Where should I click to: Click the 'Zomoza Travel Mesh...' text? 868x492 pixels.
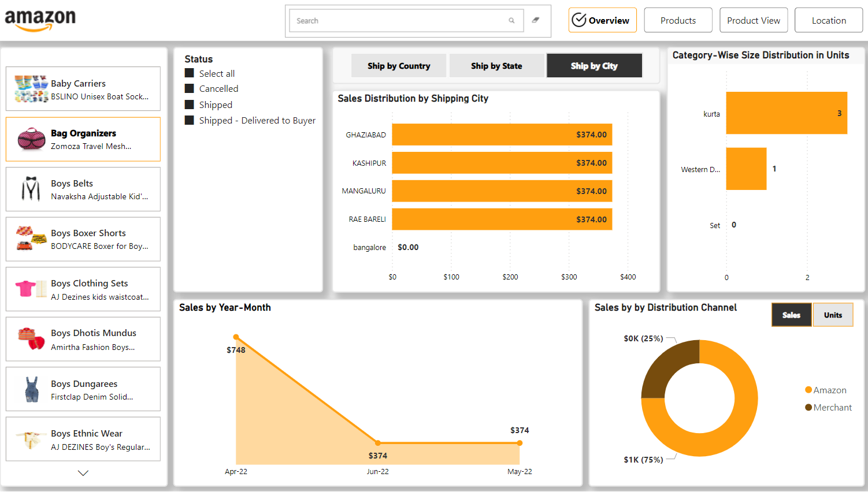[x=91, y=146]
